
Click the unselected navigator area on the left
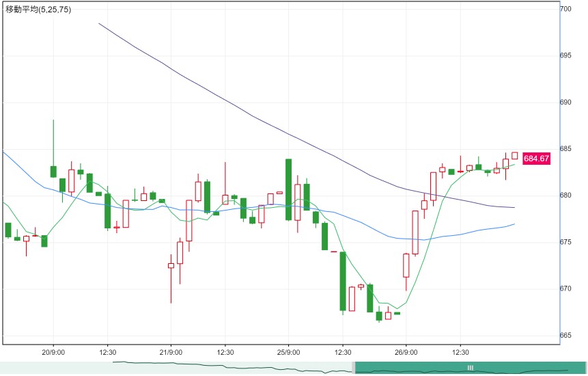pos(176,368)
